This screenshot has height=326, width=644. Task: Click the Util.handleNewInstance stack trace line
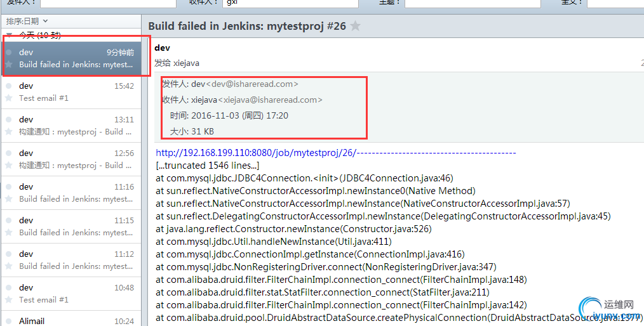pos(274,242)
